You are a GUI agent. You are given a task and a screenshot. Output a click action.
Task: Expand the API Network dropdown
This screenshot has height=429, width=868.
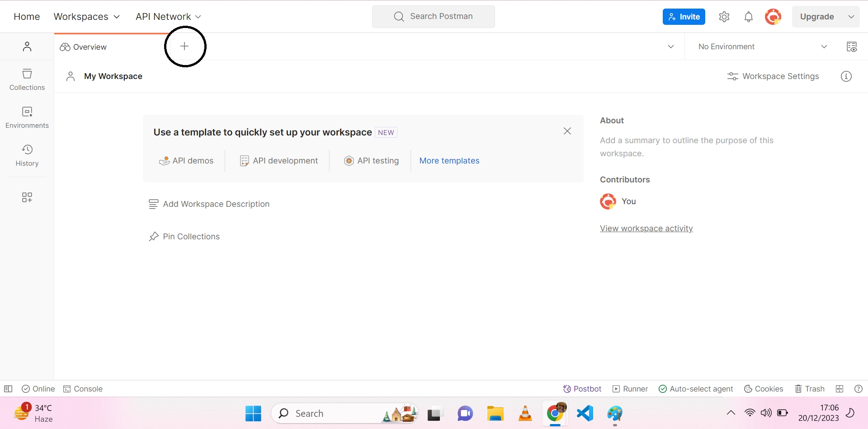coord(168,17)
